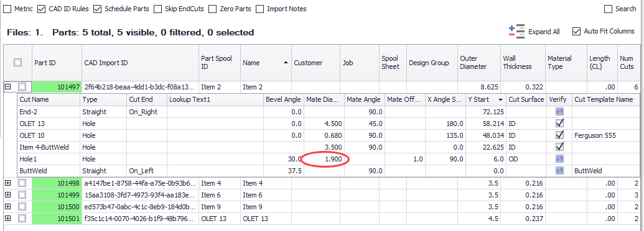Click Outer Diameter column header

pos(479,63)
